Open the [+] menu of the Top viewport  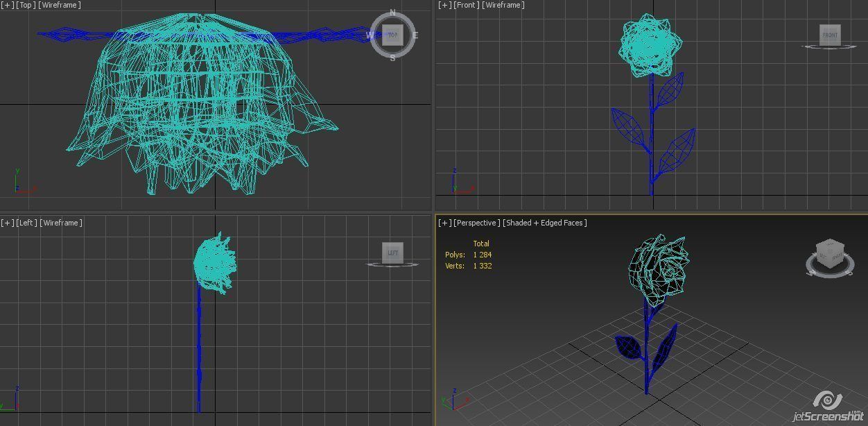[x=7, y=5]
